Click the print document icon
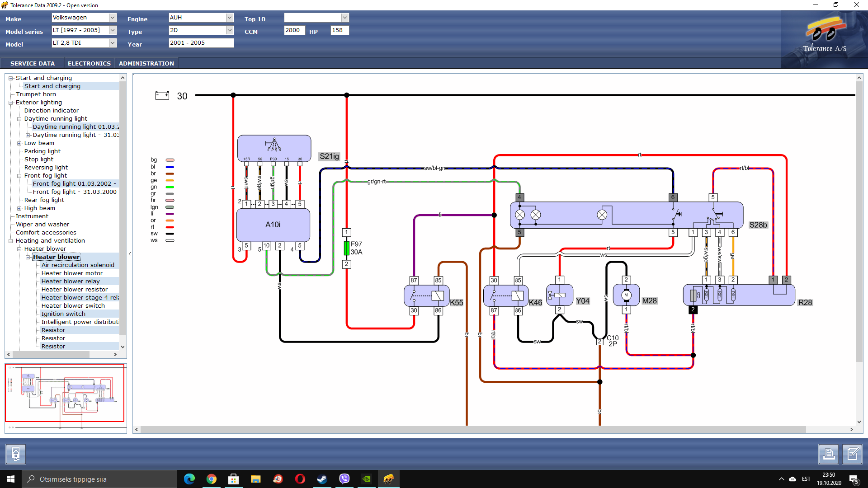868x488 pixels. [829, 454]
